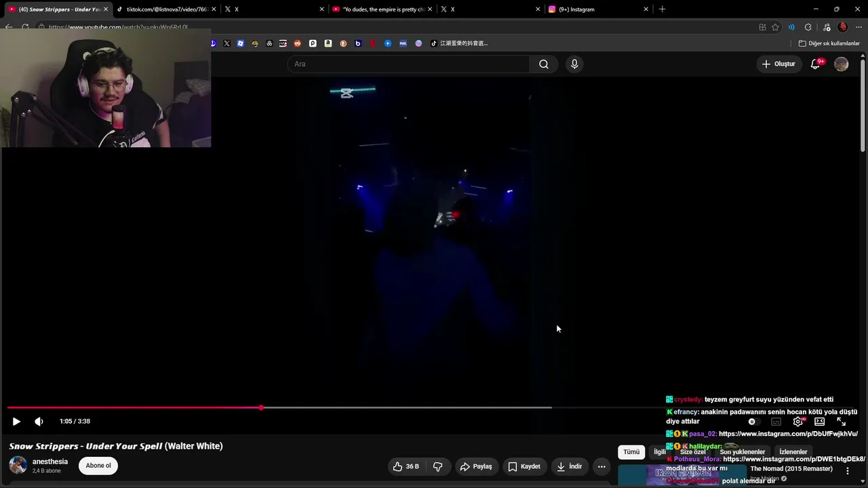Subscribe with the Abone ol button
868x488 pixels.
98,466
